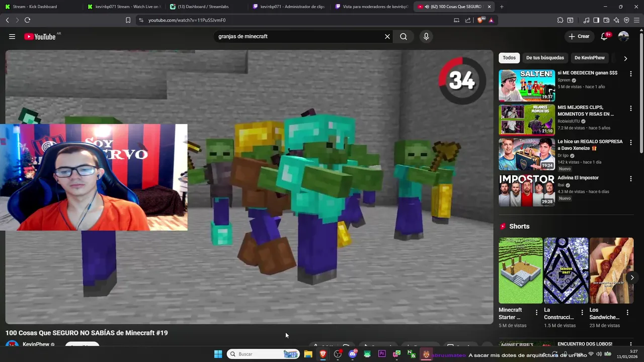The image size is (644, 362).
Task: Open the Windows Start menu
Action: tap(218, 354)
